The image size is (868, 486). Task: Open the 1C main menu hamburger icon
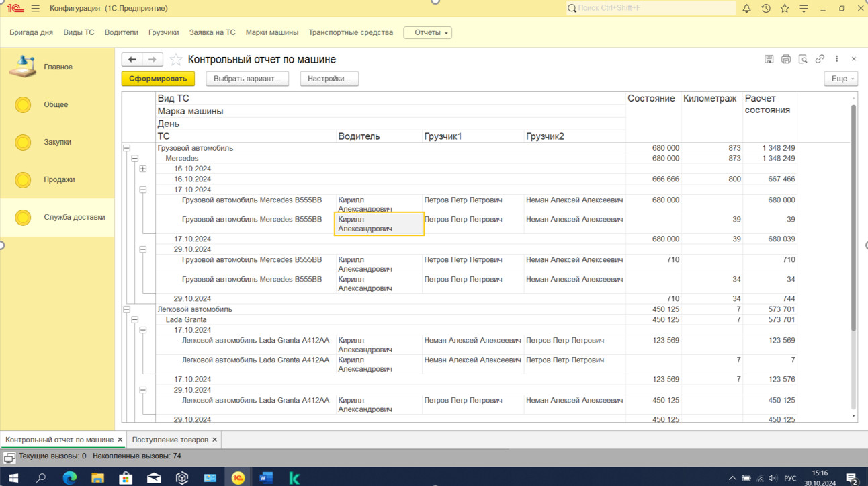pos(35,9)
